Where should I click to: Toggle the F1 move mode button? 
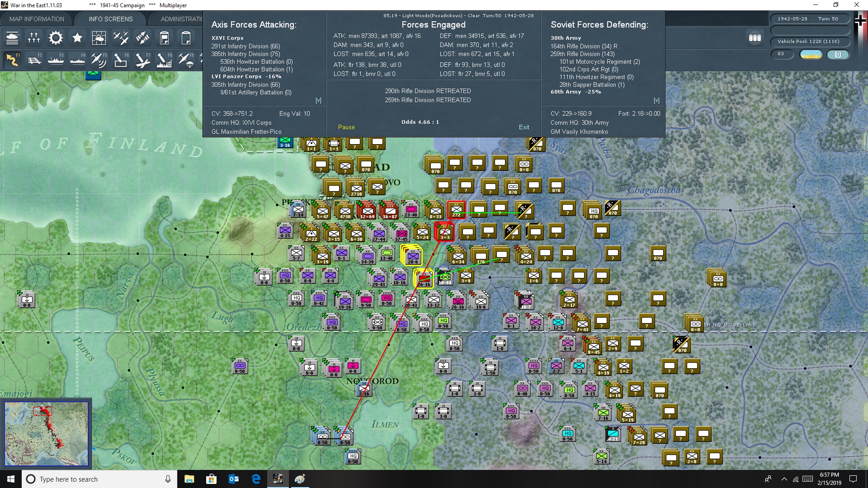[12, 60]
